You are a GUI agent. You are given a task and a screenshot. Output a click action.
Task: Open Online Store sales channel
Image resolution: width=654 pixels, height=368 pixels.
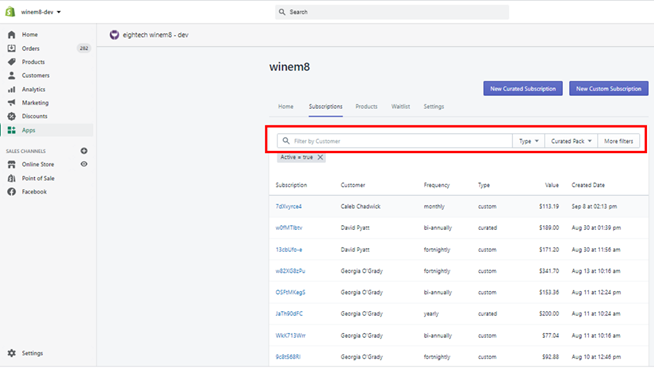(38, 164)
